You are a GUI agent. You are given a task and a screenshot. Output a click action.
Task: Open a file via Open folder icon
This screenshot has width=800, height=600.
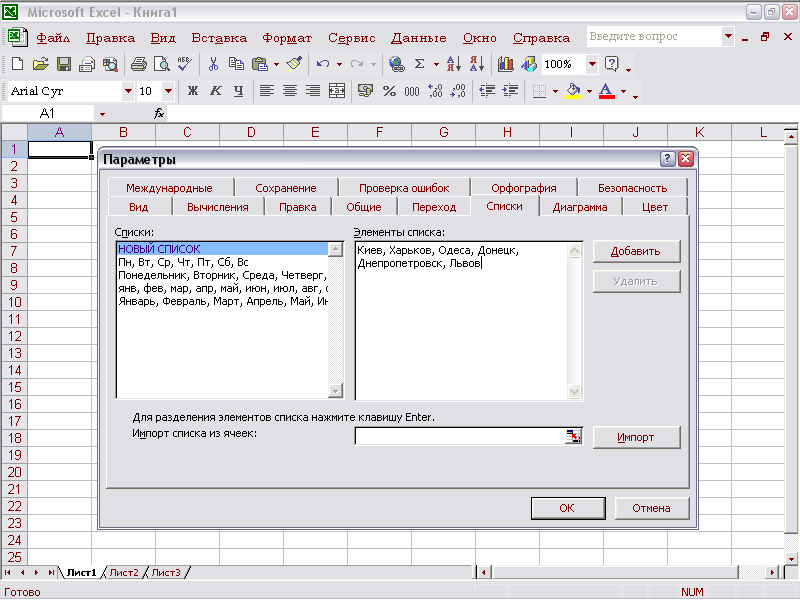(x=40, y=64)
